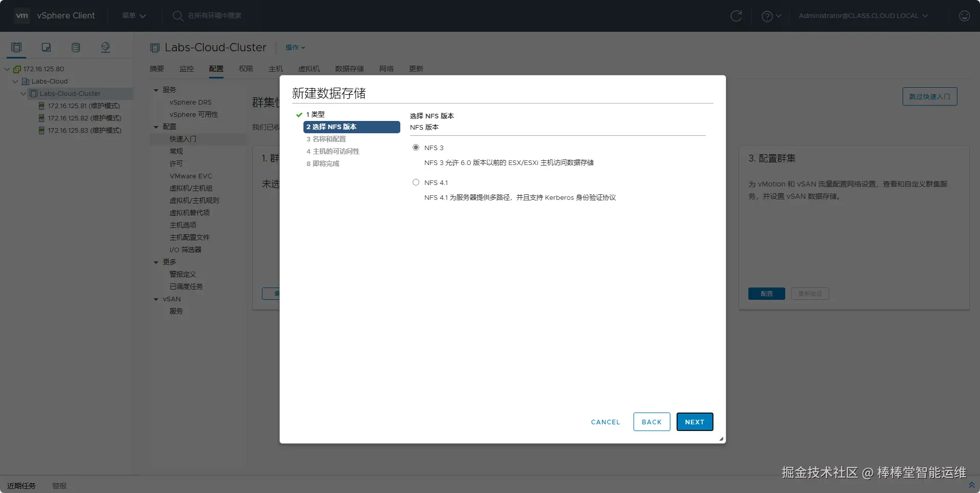Collapse the 172.16.125.80 tree node

7,69
